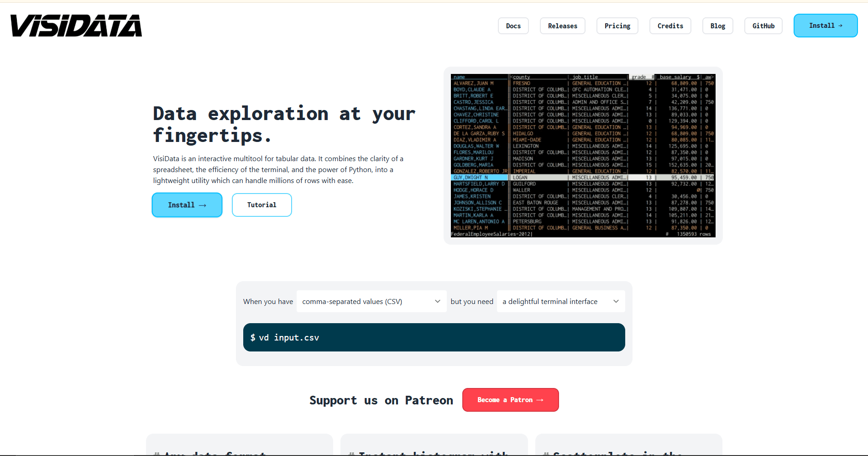Click the '1350593 rows' status text

[x=694, y=234]
